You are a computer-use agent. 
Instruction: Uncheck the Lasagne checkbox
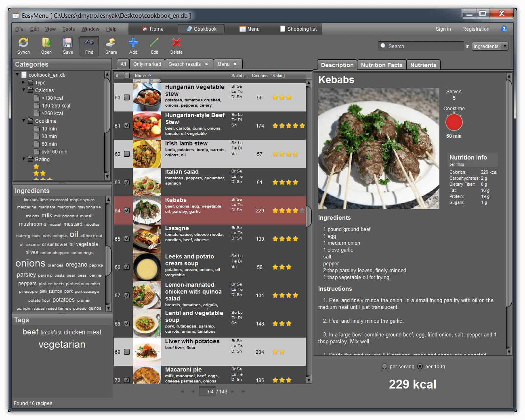point(127,239)
